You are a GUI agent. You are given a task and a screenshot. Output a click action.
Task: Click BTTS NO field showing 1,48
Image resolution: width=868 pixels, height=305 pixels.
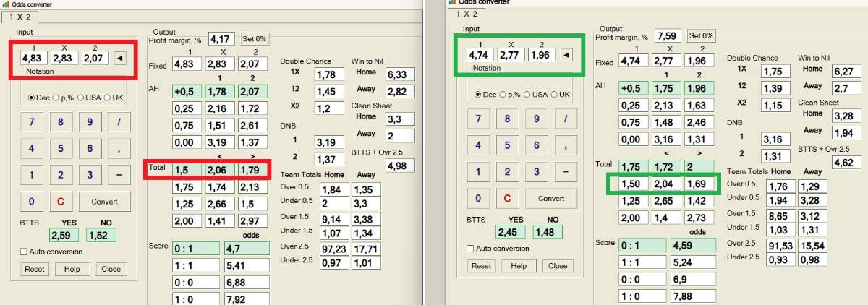point(548,231)
